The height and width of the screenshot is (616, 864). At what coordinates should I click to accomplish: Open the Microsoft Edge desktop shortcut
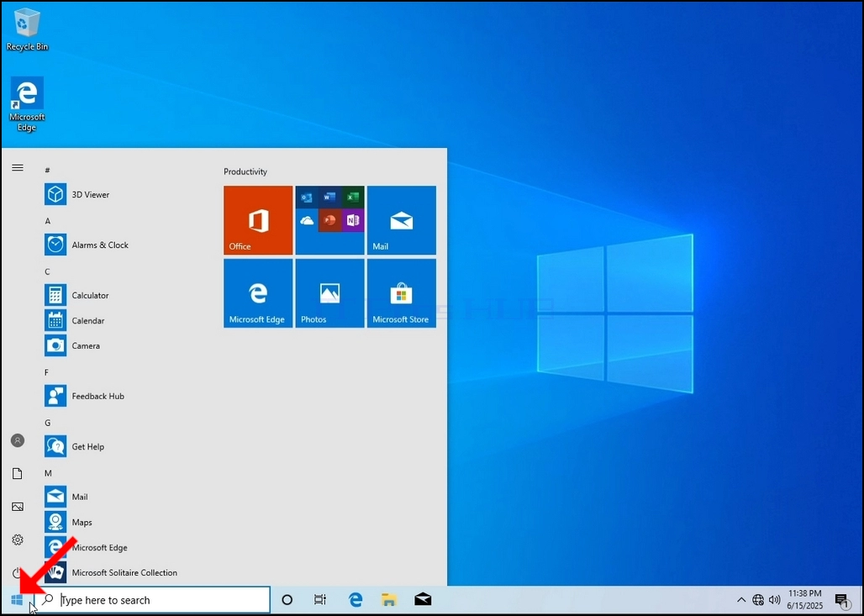tap(26, 104)
